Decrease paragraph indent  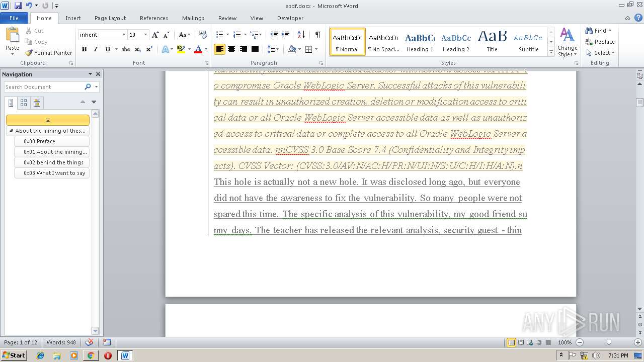tap(274, 35)
